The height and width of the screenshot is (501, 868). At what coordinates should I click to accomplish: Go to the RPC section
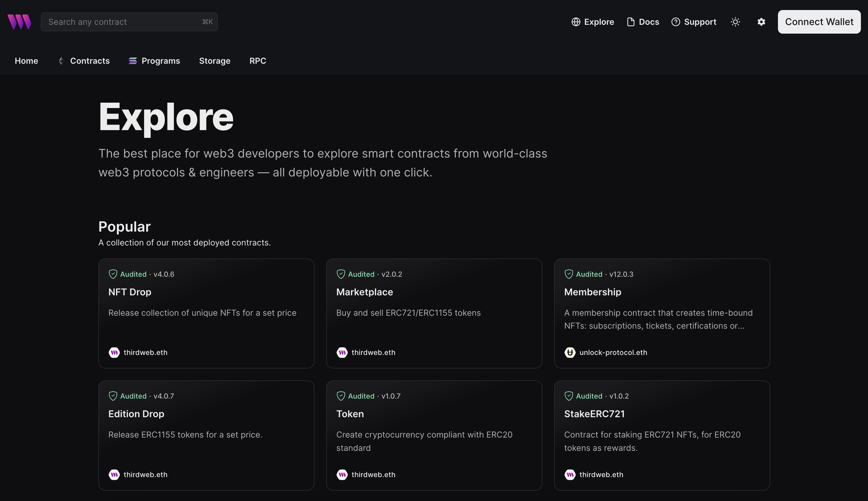click(257, 60)
